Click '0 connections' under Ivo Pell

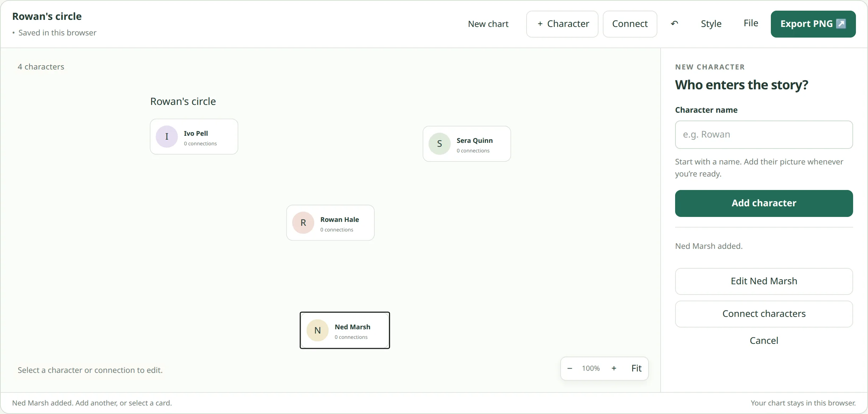[200, 144]
